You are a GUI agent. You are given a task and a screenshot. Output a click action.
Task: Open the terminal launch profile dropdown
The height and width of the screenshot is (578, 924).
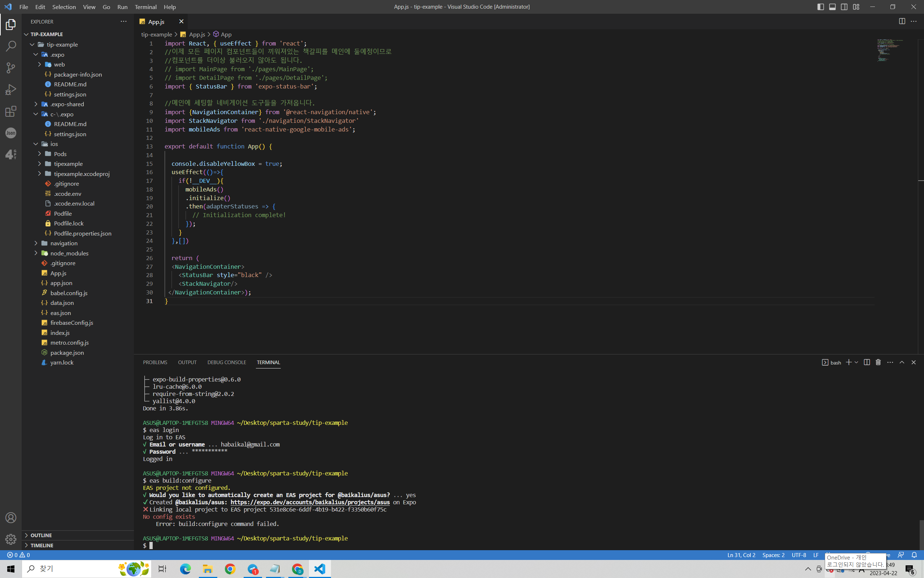[x=857, y=362]
